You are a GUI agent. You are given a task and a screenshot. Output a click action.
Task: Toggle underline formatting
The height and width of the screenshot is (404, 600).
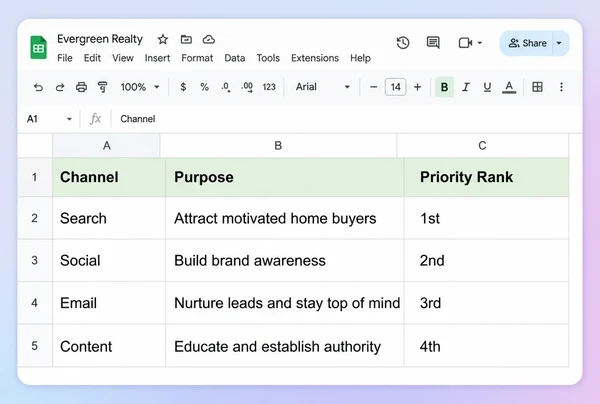487,87
